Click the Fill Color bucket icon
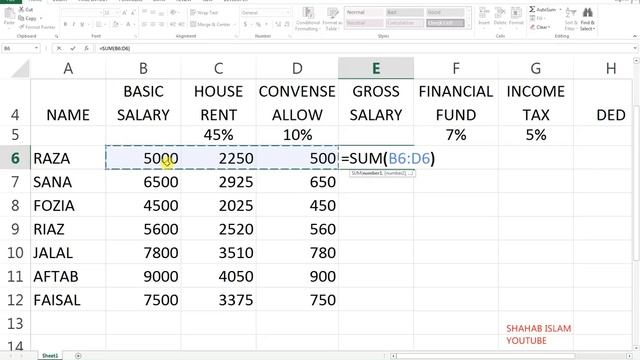Screen dimensions: 640x360 pyautogui.click(x=116, y=25)
